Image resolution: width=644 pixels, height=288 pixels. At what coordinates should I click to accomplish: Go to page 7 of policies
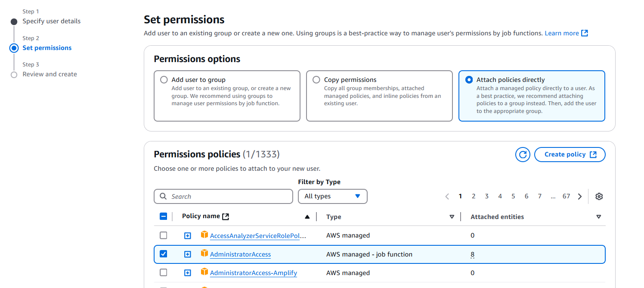(x=540, y=196)
